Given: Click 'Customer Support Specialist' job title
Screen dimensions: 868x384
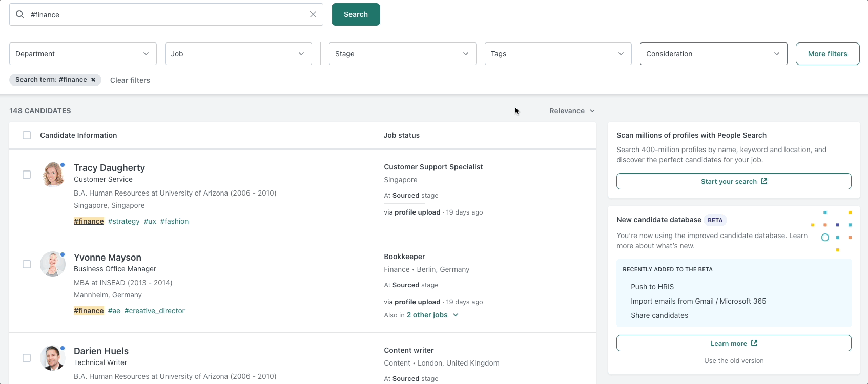Looking at the screenshot, I should point(433,167).
